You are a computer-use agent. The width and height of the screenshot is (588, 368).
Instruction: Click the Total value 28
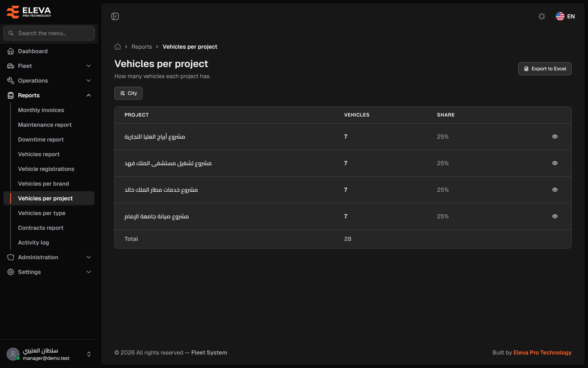[348, 239]
